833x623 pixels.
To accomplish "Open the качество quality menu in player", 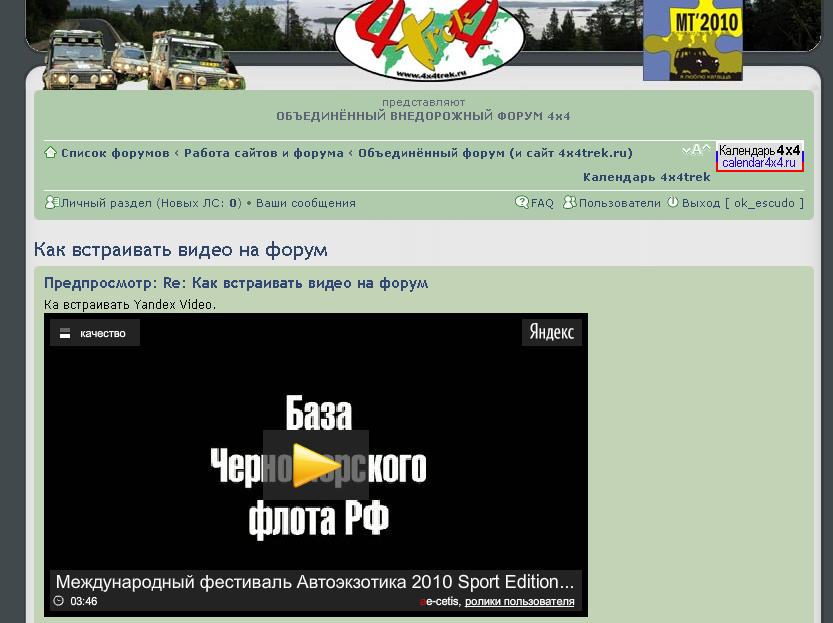I will tap(95, 333).
